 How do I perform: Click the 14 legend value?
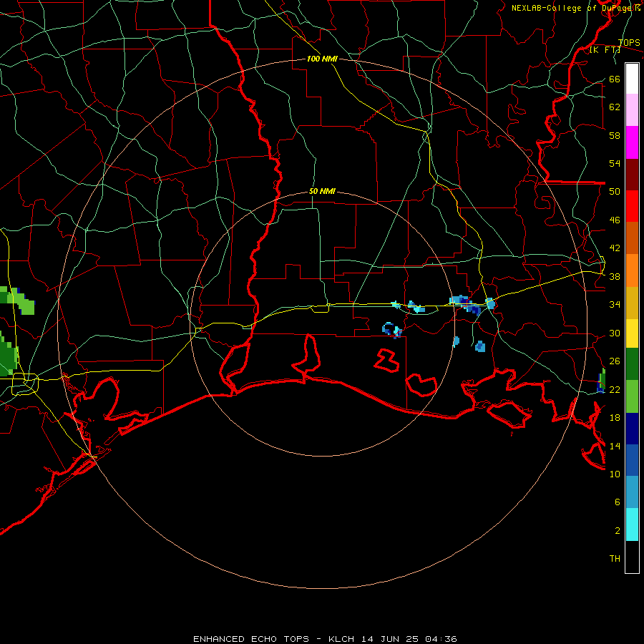pos(615,446)
